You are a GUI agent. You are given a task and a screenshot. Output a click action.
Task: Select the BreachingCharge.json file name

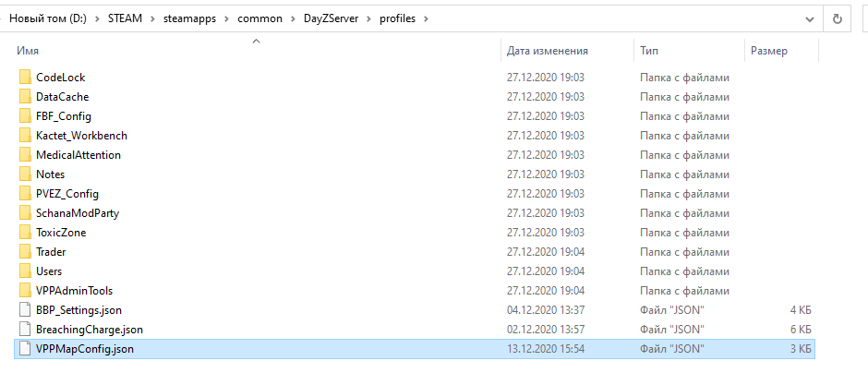pos(90,329)
